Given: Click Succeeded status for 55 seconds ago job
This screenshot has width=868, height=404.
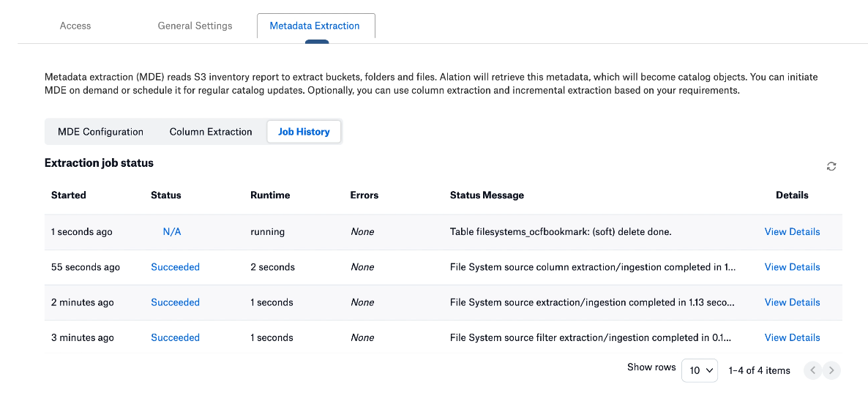Looking at the screenshot, I should [175, 267].
